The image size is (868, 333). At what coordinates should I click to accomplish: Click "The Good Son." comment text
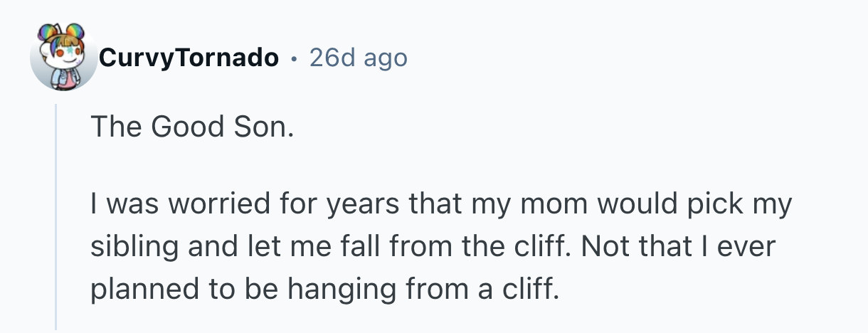coord(191,127)
